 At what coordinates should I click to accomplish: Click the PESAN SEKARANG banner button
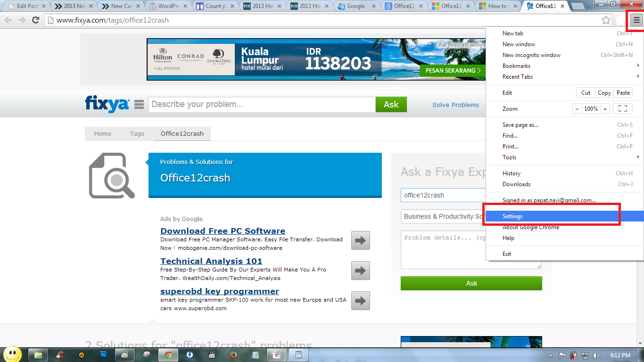(453, 70)
